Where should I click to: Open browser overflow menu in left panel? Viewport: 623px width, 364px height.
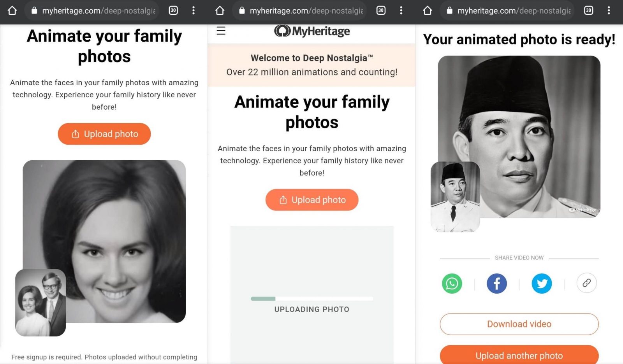click(194, 10)
